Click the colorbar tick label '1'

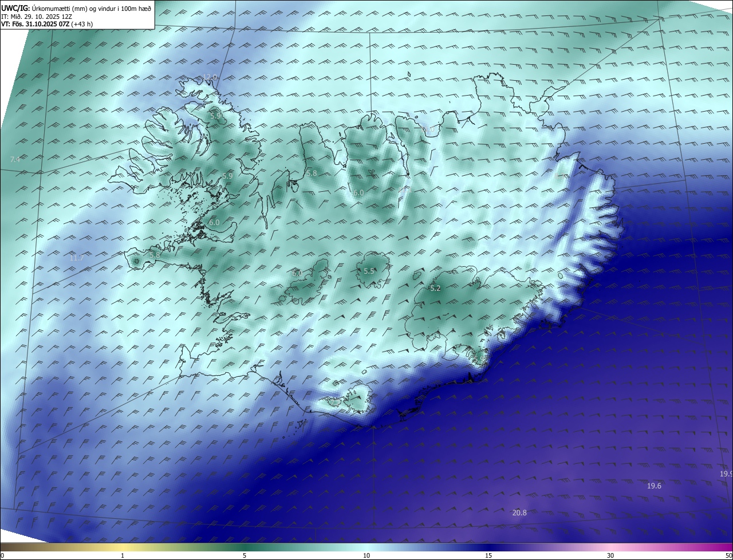(123, 555)
